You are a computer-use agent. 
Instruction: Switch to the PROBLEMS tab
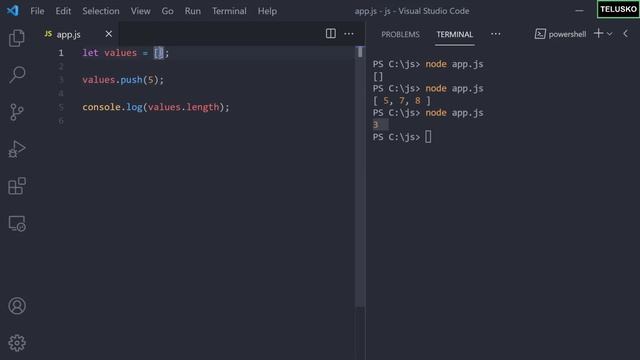(400, 34)
